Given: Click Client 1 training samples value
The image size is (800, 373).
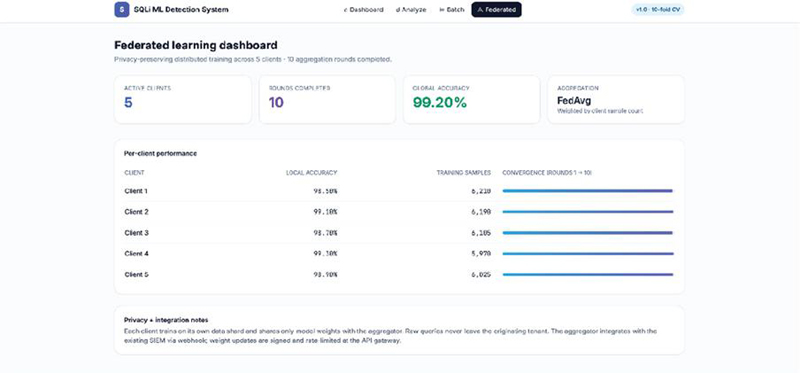Looking at the screenshot, I should coord(481,191).
